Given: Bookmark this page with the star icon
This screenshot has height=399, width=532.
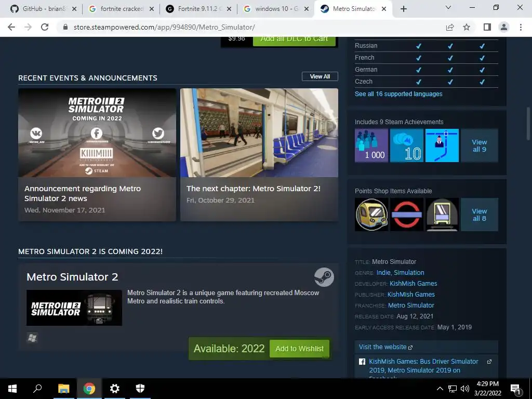Looking at the screenshot, I should click(467, 27).
